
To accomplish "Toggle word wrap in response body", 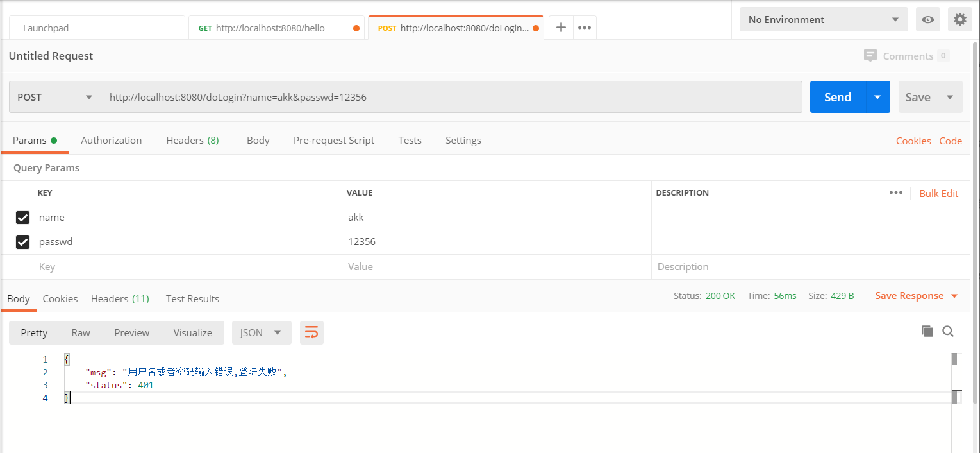I will (x=311, y=332).
